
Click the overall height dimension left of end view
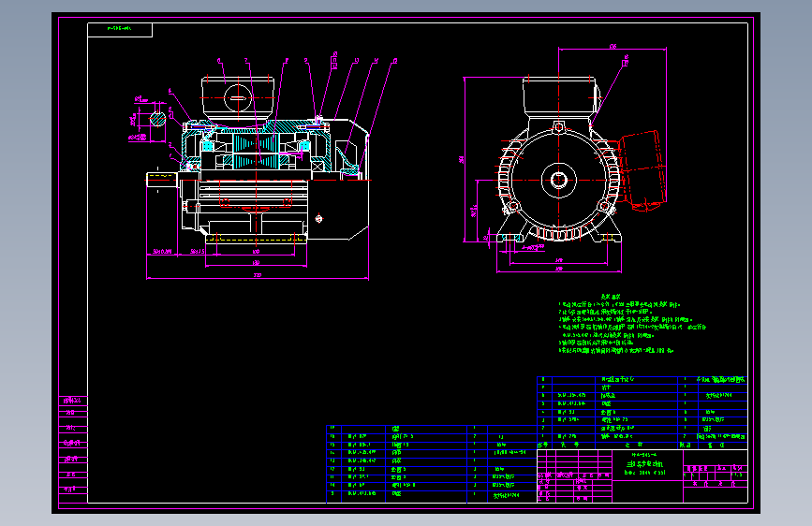(x=462, y=159)
